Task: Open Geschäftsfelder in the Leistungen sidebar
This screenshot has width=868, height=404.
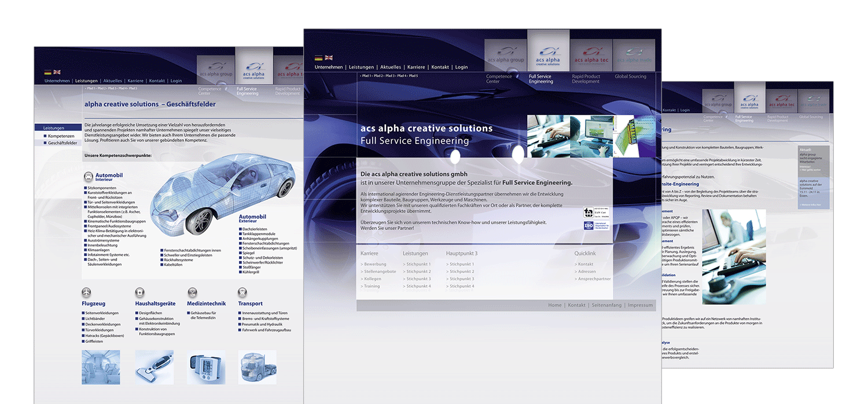Action: click(x=62, y=143)
